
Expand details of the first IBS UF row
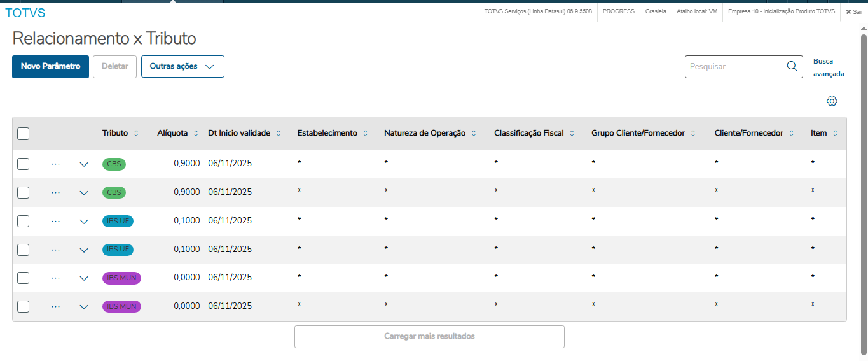[x=84, y=222]
